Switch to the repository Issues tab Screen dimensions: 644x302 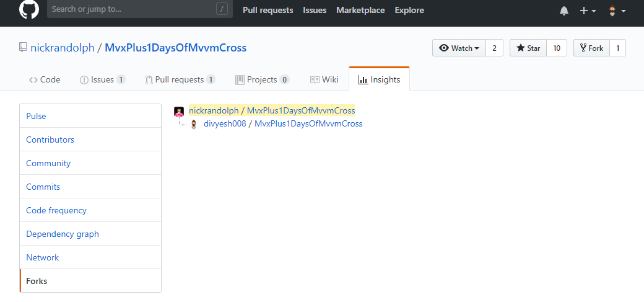(102, 79)
